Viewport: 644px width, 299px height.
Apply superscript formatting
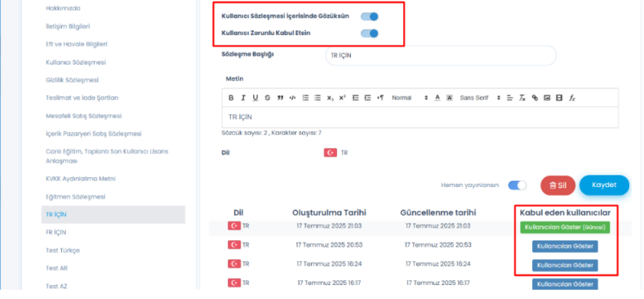coord(343,98)
